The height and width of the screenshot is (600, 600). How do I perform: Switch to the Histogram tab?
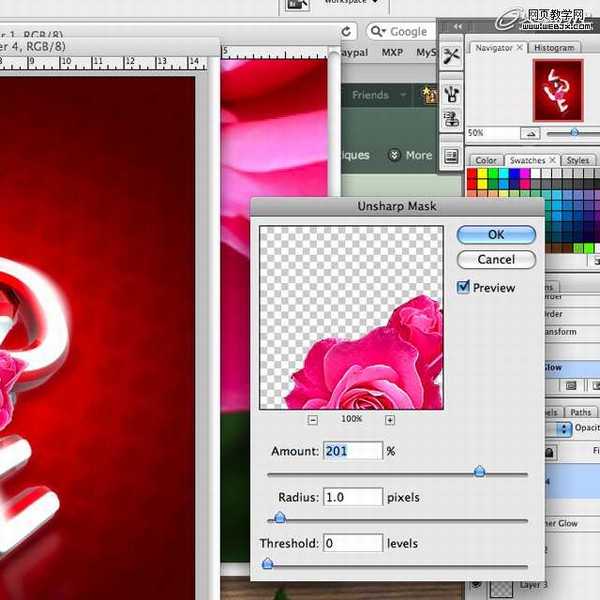554,47
